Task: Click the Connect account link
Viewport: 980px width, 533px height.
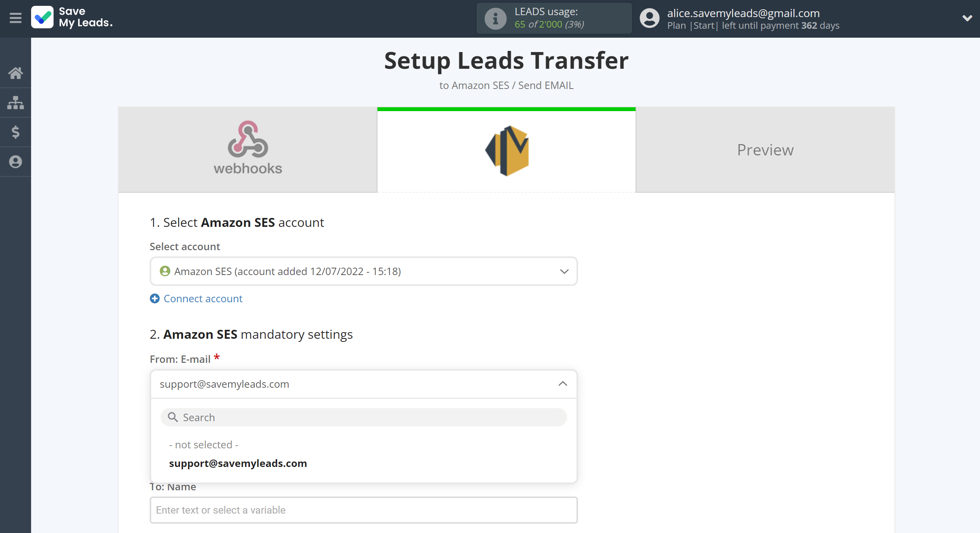Action: click(x=203, y=298)
